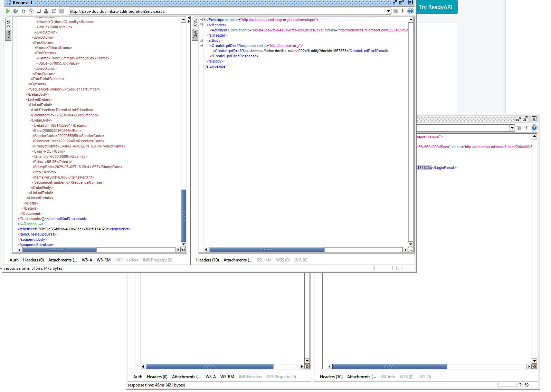
Task: Collapse the s:Envelope node in response XML
Action: coord(201,20)
